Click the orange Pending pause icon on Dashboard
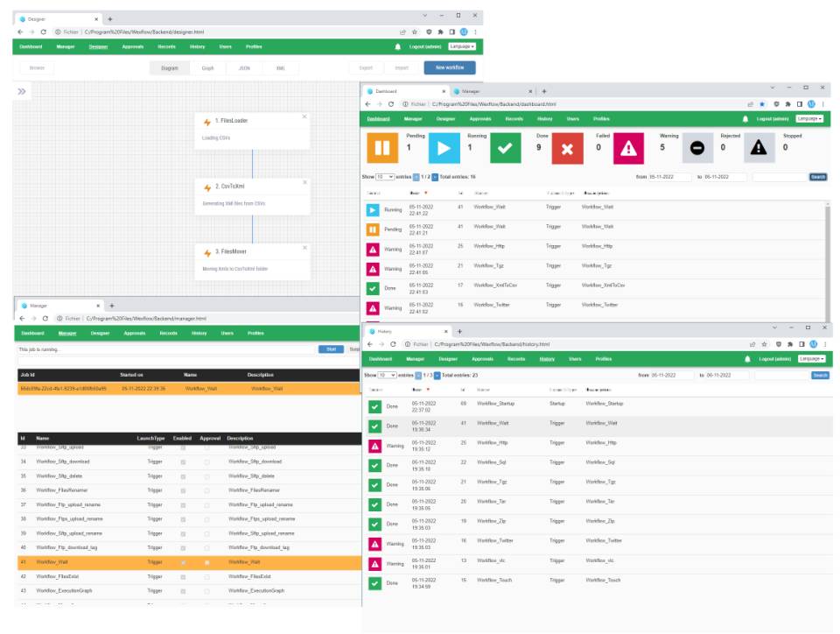The image size is (840, 634). [381, 147]
